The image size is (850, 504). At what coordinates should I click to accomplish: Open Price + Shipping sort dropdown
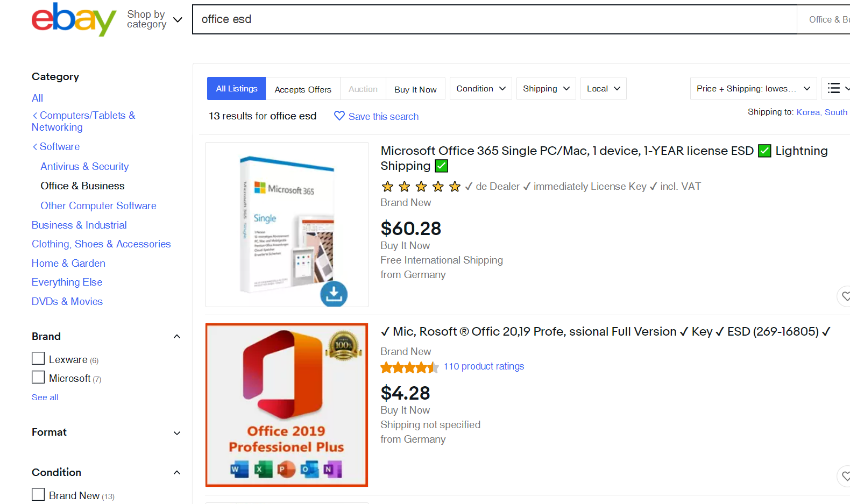pyautogui.click(x=753, y=89)
